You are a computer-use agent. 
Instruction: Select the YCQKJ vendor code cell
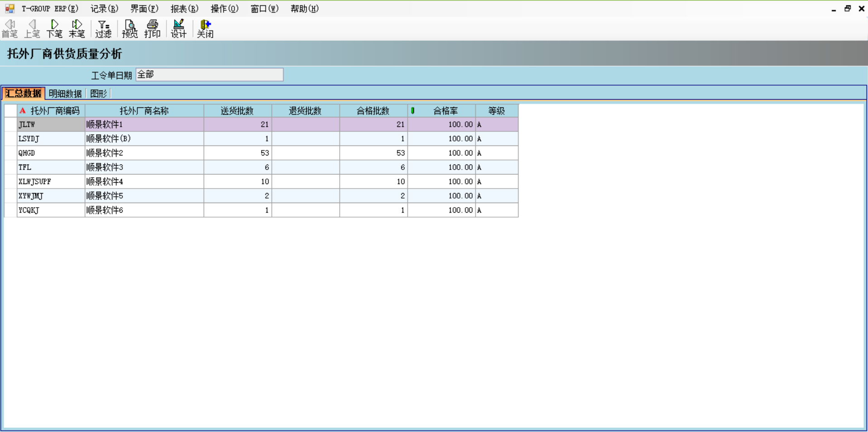51,210
